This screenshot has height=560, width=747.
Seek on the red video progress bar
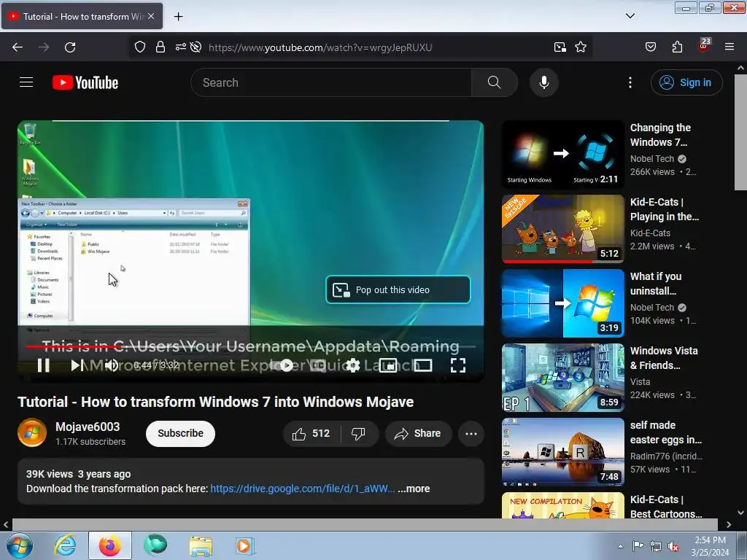click(x=251, y=346)
